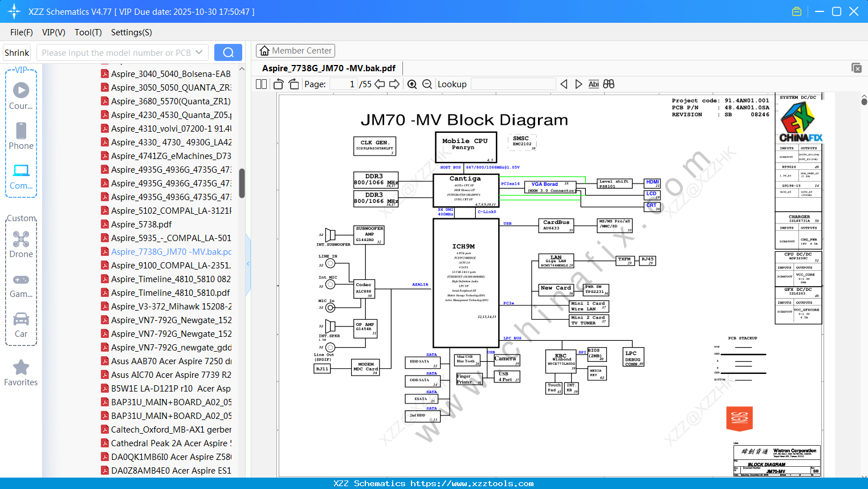Toggle two-page view layout icon
The image size is (868, 489).
pos(262,84)
